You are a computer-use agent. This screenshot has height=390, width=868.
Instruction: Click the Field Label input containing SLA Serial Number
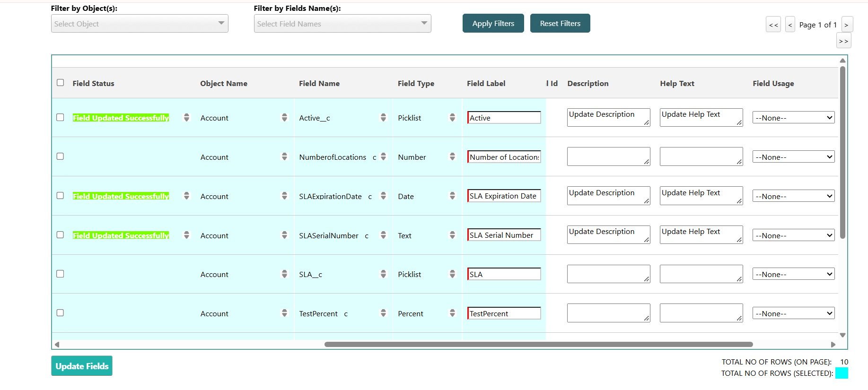coord(504,235)
